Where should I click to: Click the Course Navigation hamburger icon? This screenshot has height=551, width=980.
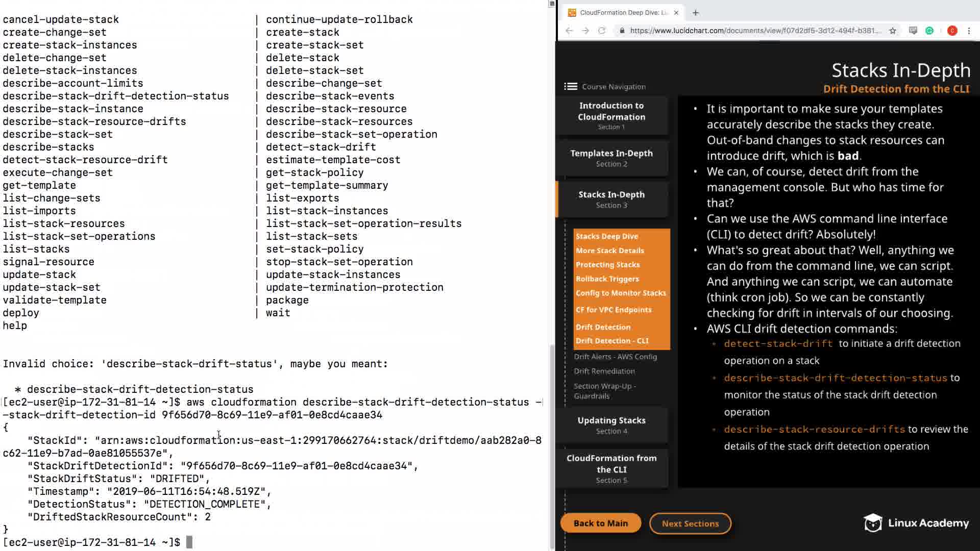click(x=570, y=87)
